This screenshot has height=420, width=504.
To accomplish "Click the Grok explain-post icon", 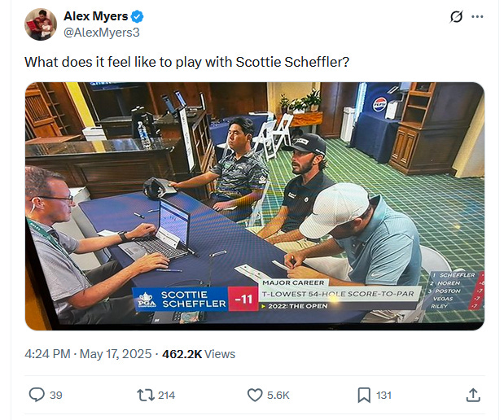I will coord(456,17).
